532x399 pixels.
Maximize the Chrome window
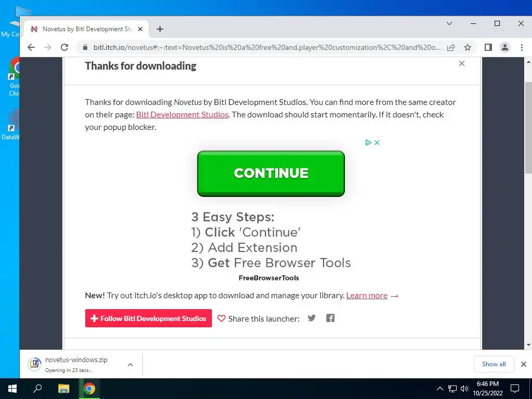(497, 23)
